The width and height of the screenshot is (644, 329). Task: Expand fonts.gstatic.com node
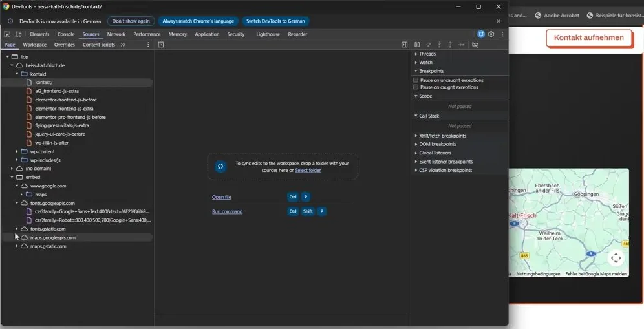click(17, 229)
